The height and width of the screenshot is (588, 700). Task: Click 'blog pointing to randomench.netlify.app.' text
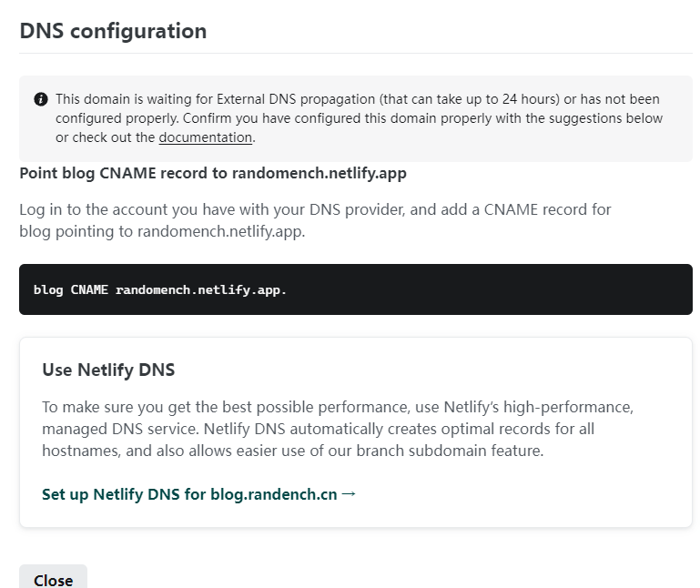tap(162, 231)
